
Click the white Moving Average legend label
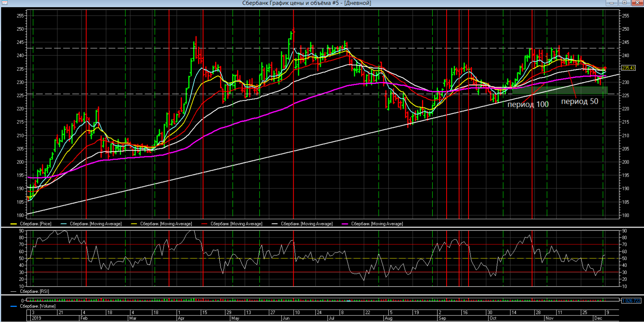coord(307,224)
